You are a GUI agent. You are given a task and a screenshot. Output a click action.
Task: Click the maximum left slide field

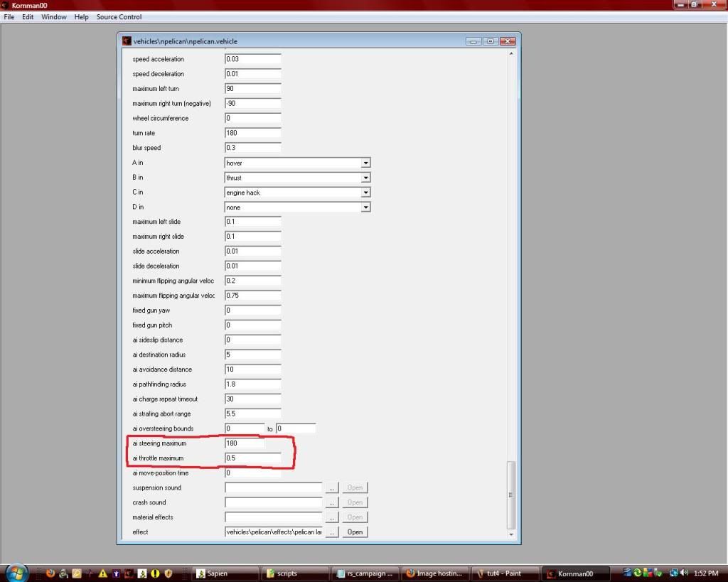click(253, 222)
